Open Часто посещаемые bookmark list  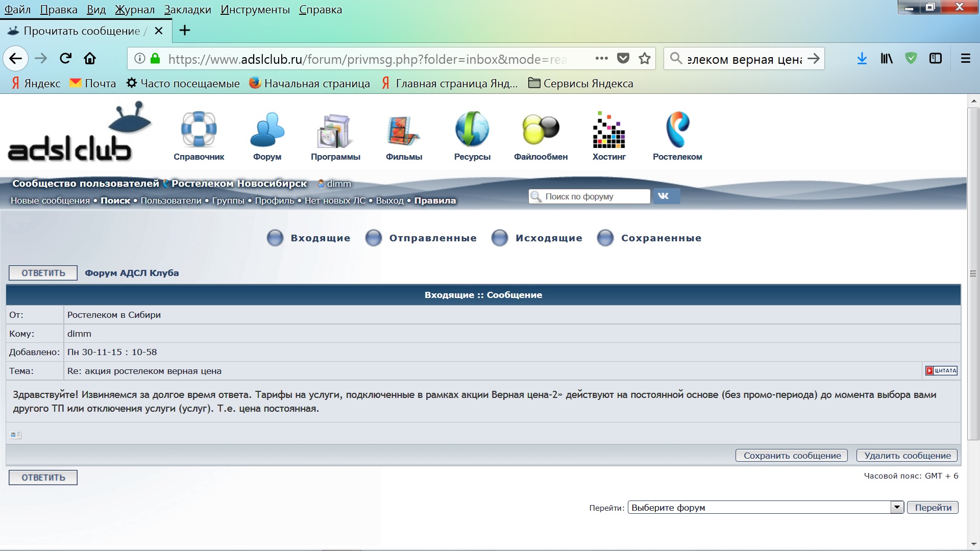coord(183,83)
